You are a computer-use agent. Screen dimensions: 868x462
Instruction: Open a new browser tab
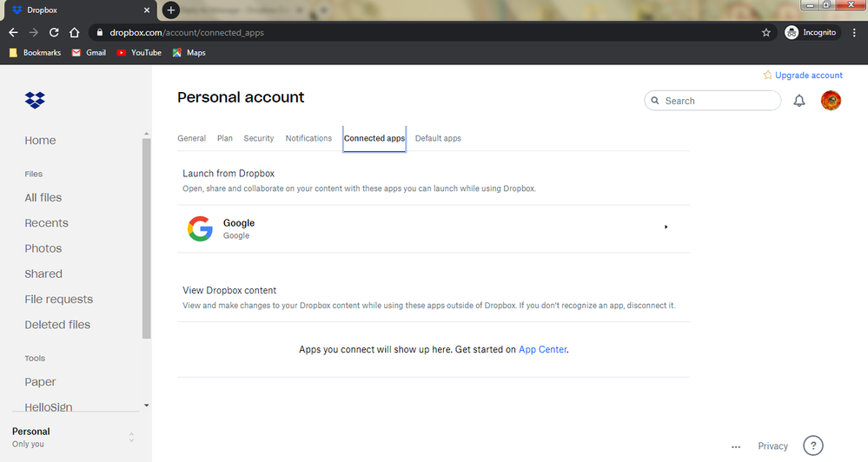[171, 10]
